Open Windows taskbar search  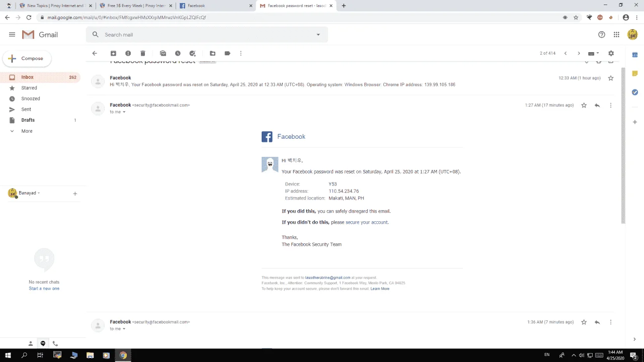click(x=24, y=355)
